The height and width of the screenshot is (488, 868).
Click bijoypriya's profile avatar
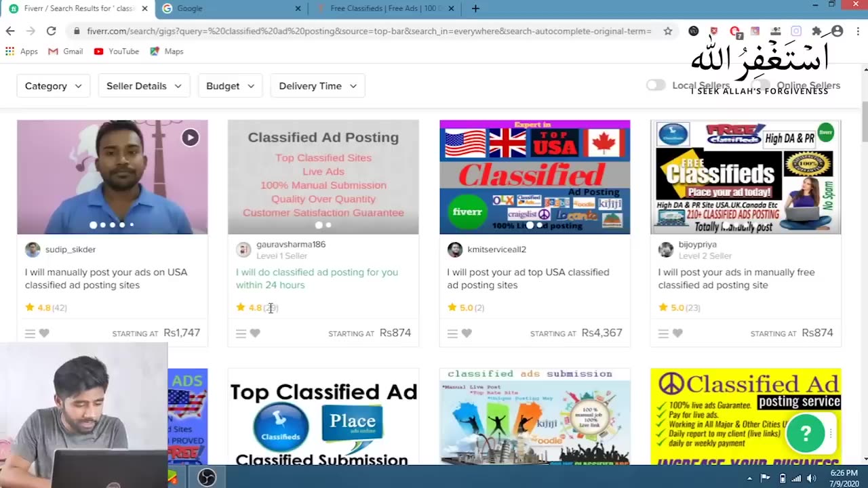[x=666, y=249]
